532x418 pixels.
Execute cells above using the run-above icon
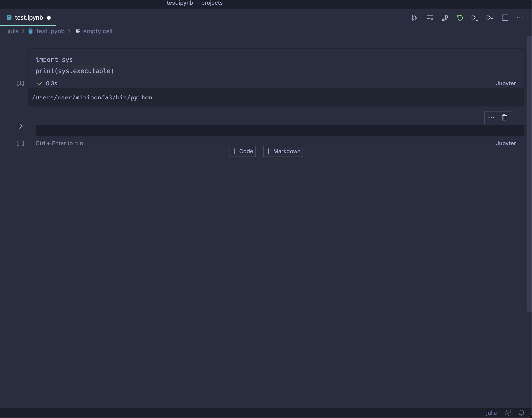[490, 18]
